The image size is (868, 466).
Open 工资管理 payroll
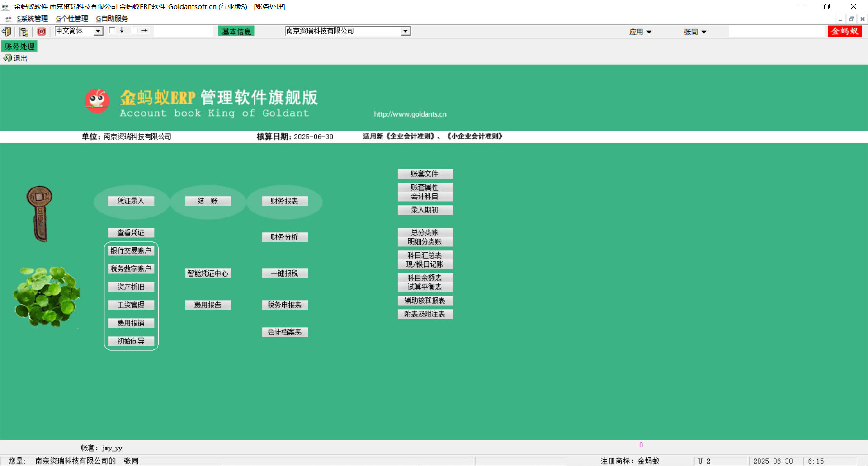coord(131,305)
